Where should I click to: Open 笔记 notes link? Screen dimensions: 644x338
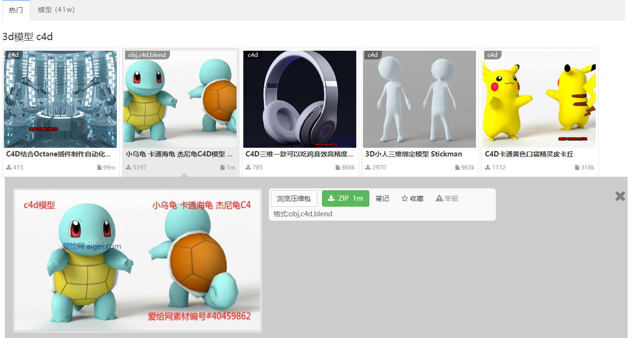tap(382, 198)
